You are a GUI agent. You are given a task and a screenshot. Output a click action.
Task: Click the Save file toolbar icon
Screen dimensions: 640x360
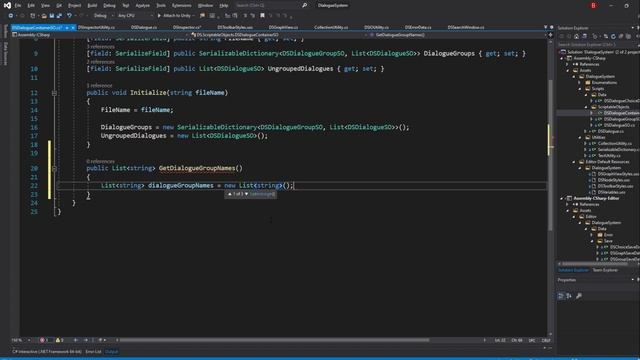(52, 16)
